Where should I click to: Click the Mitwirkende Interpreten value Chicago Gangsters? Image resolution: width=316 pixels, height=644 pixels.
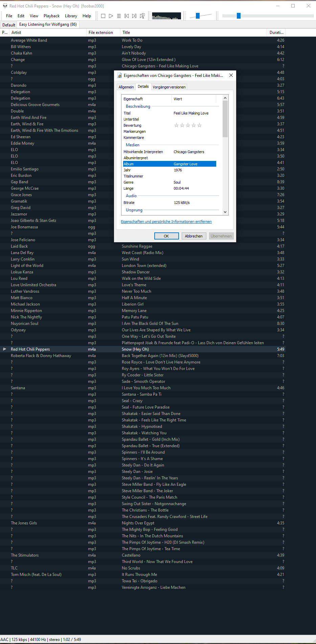(189, 152)
